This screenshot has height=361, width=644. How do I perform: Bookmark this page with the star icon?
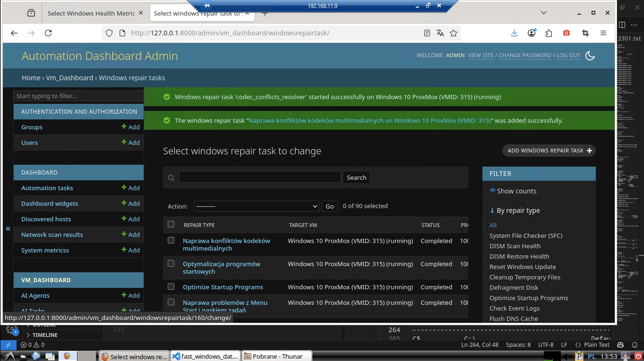(454, 33)
